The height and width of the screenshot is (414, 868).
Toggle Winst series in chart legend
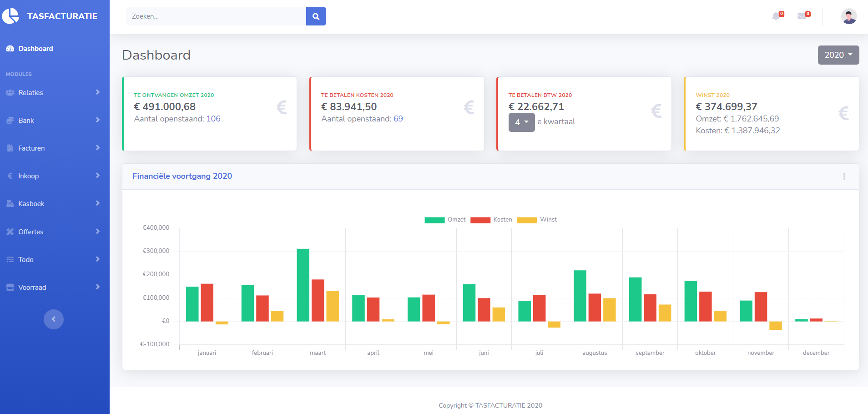click(527, 220)
